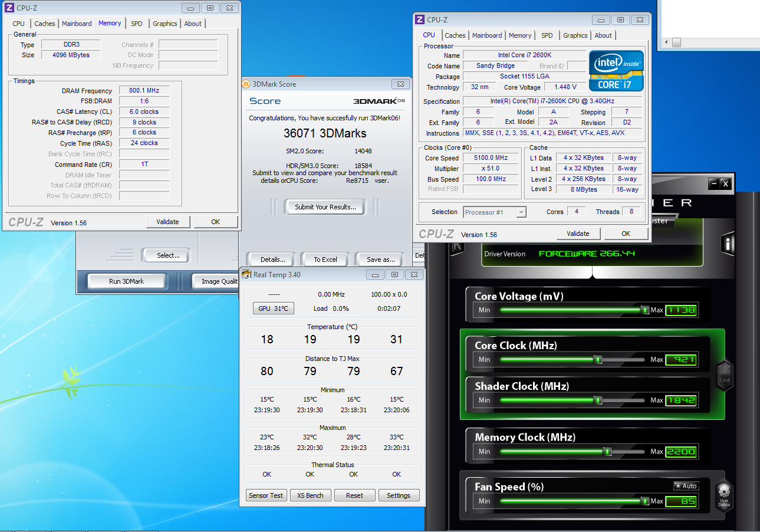The width and height of the screenshot is (760, 532).
Task: Open the info icon in the overclocking tool
Action: pyautogui.click(x=728, y=244)
